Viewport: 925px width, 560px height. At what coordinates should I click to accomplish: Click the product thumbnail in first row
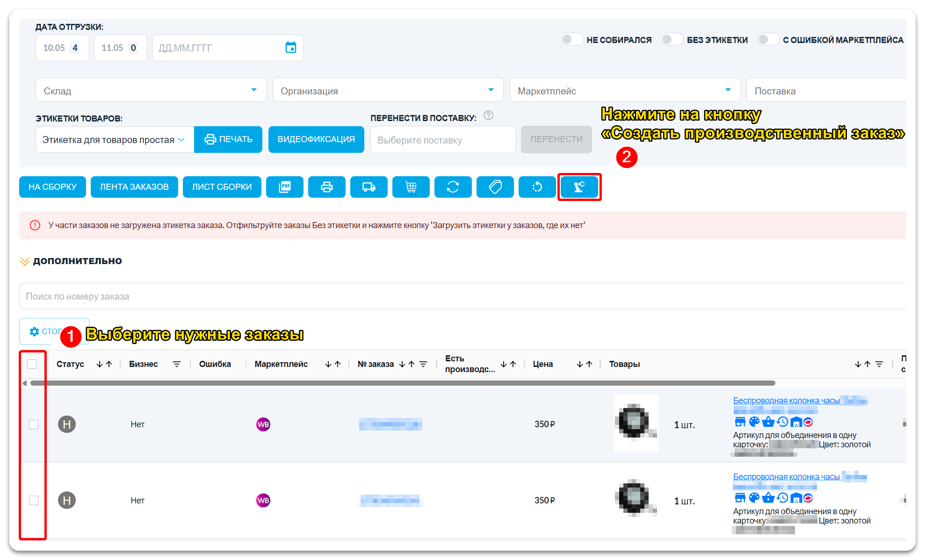pyautogui.click(x=636, y=423)
